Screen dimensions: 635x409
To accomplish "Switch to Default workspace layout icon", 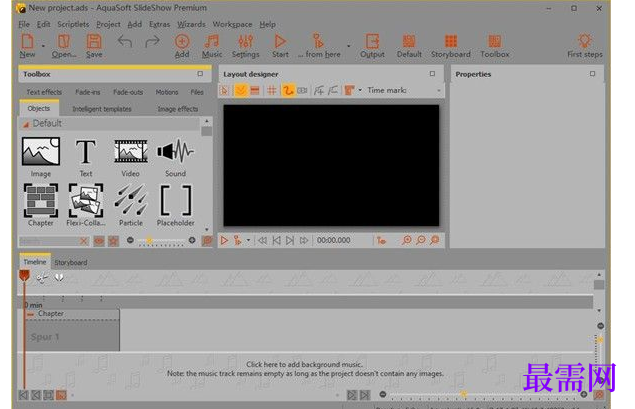I will [409, 46].
